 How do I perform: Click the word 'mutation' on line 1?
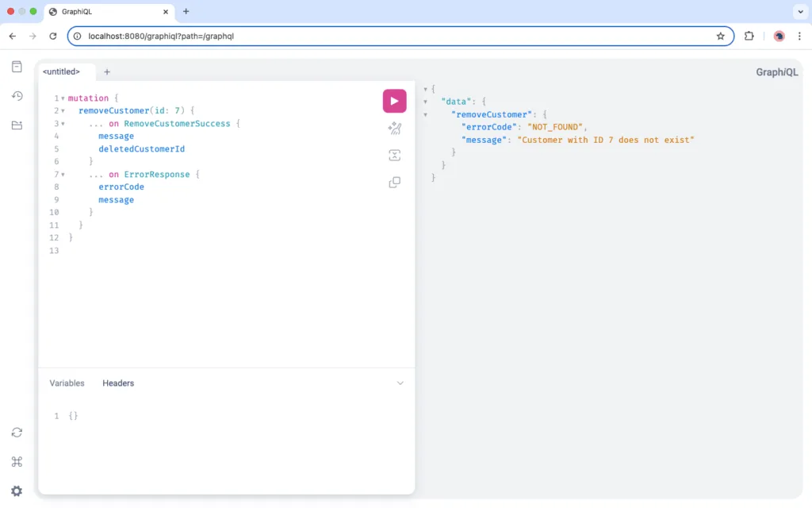[x=88, y=98]
